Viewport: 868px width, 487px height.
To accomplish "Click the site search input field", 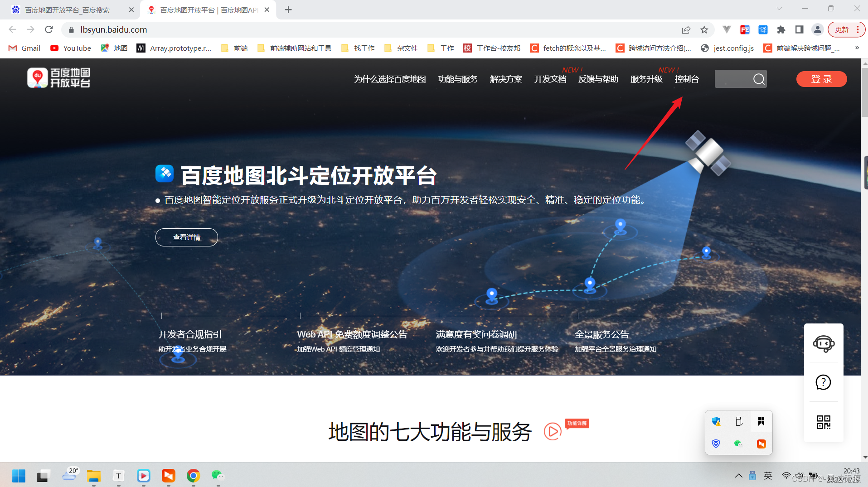I will pyautogui.click(x=733, y=79).
